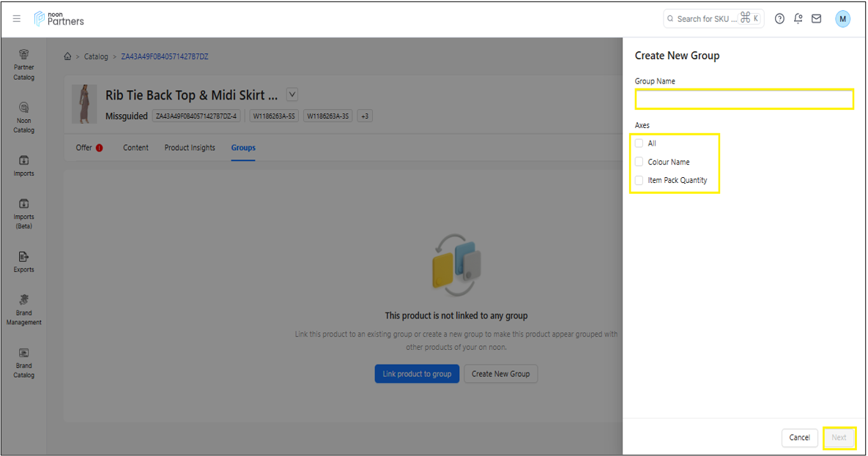The image size is (868, 456).
Task: Open the mail envelope icon
Action: 816,19
